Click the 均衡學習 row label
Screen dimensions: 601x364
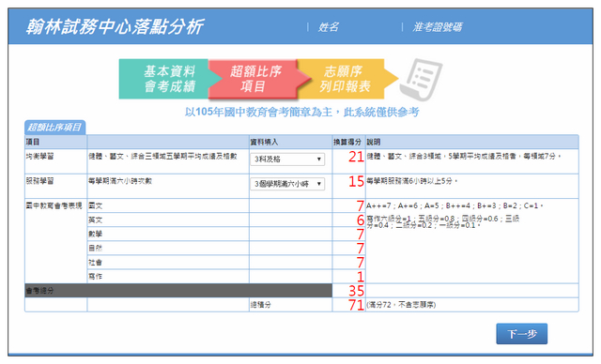pyautogui.click(x=39, y=156)
